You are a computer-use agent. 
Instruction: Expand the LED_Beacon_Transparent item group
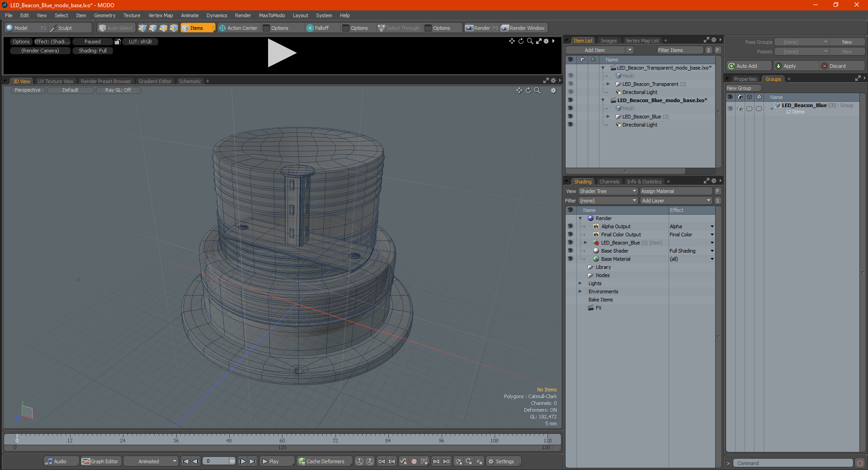608,84
